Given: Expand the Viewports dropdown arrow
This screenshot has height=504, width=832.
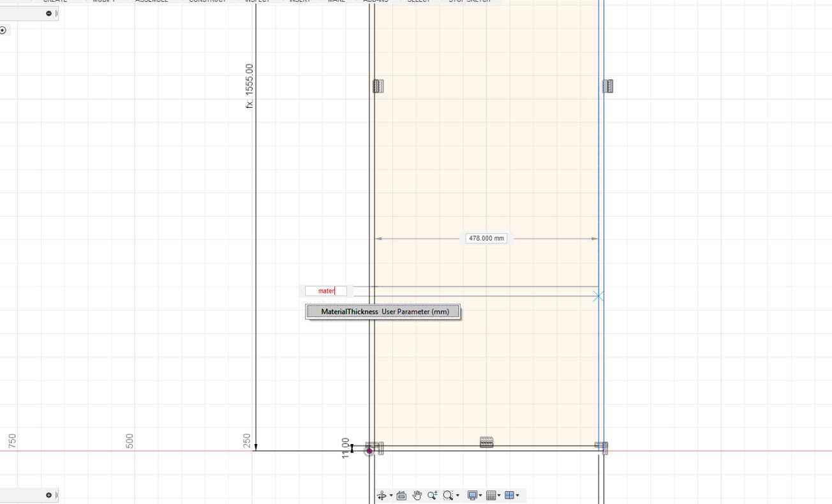Looking at the screenshot, I should pos(517,496).
